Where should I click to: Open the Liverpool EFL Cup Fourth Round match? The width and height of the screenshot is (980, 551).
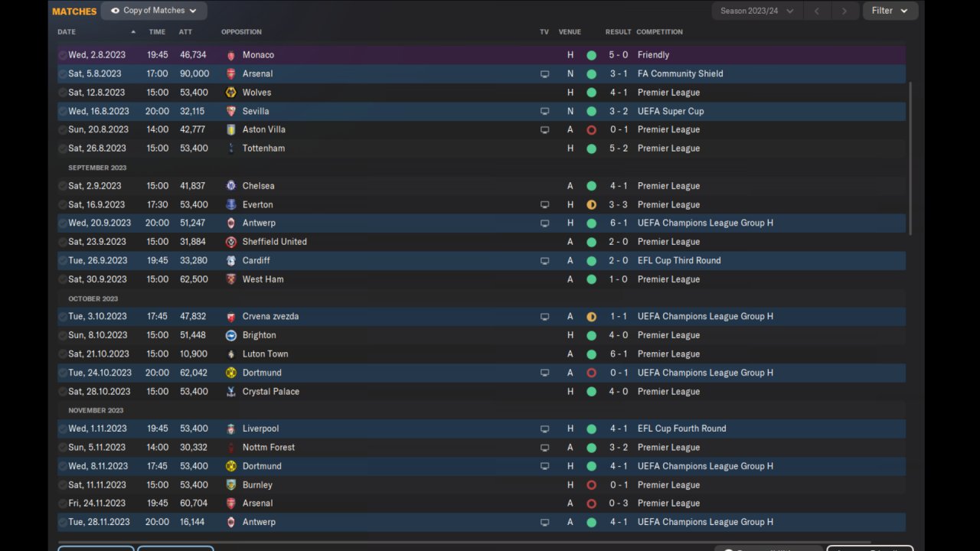pos(482,429)
